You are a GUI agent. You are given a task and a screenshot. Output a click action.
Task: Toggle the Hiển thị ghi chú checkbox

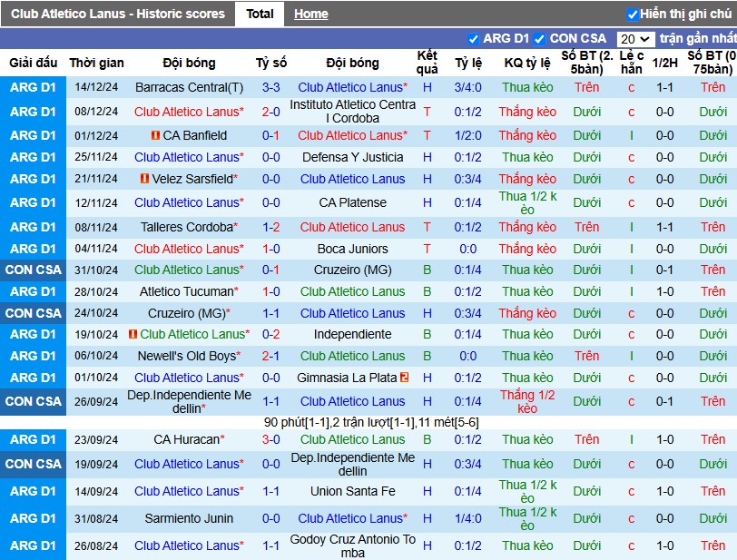click(x=633, y=15)
